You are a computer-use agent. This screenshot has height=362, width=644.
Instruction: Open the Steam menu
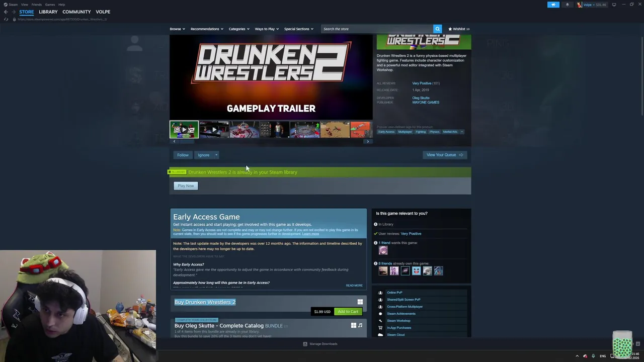tap(13, 5)
